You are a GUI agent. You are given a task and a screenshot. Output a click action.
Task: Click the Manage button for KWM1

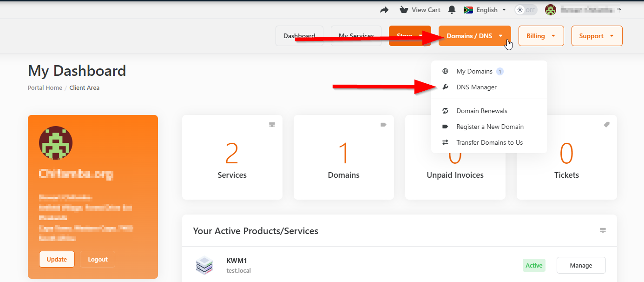581,265
